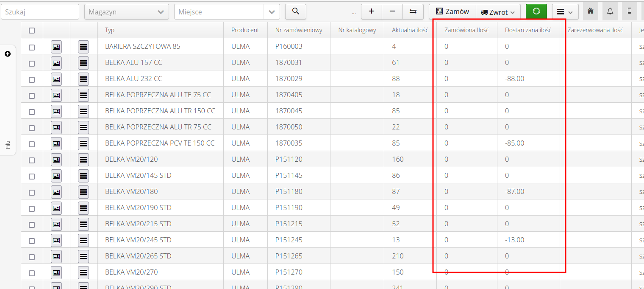The image size is (644, 289).
Task: Click the green refresh button
Action: [536, 11]
